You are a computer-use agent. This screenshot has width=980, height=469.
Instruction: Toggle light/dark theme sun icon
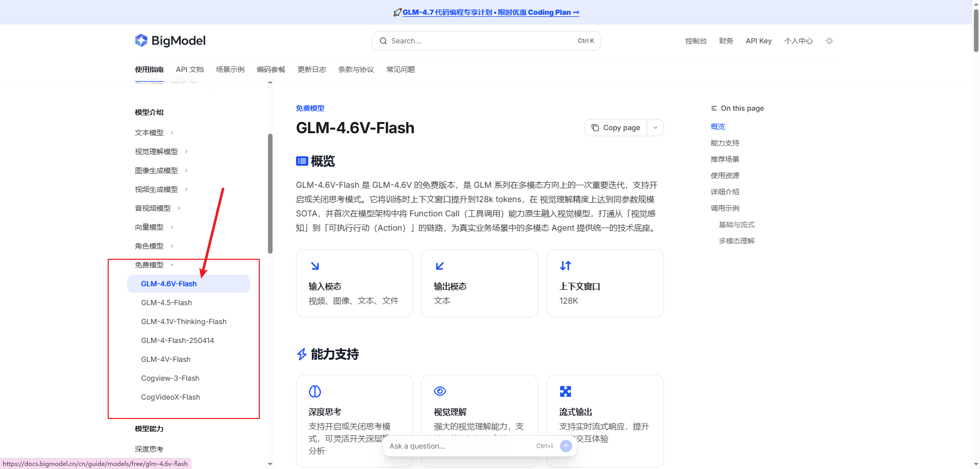point(829,41)
